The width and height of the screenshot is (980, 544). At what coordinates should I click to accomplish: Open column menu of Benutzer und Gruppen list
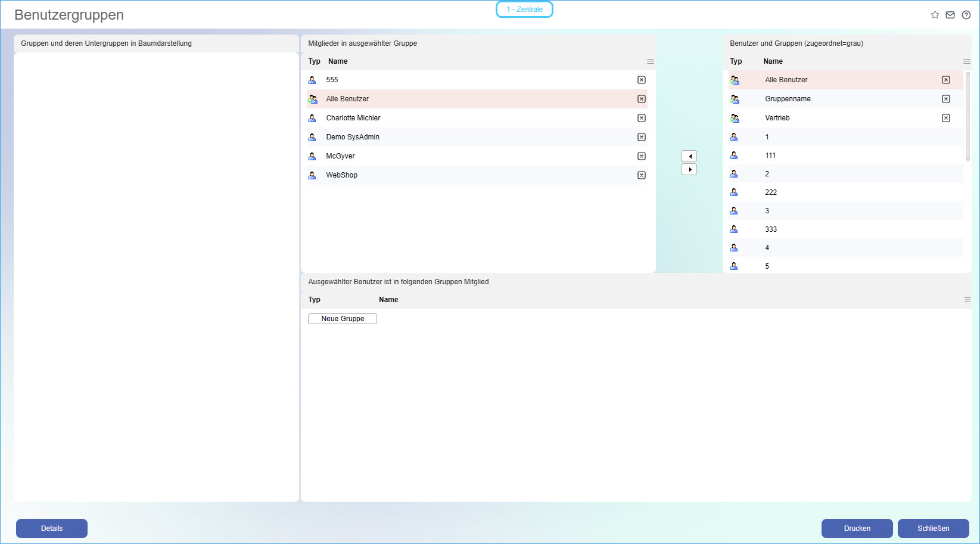pyautogui.click(x=967, y=61)
